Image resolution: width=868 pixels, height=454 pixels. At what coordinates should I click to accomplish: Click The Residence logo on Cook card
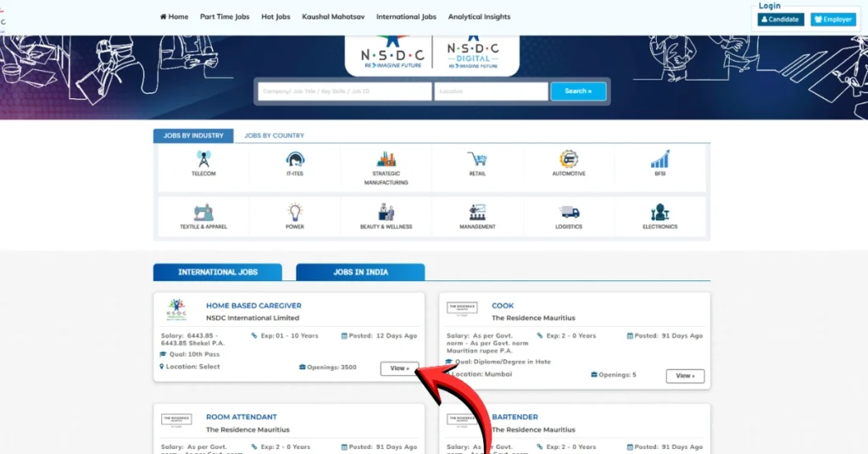[462, 309]
